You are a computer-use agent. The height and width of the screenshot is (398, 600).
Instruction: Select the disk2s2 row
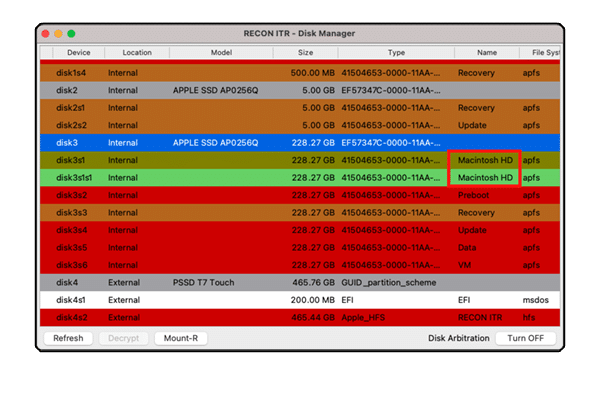click(x=300, y=126)
